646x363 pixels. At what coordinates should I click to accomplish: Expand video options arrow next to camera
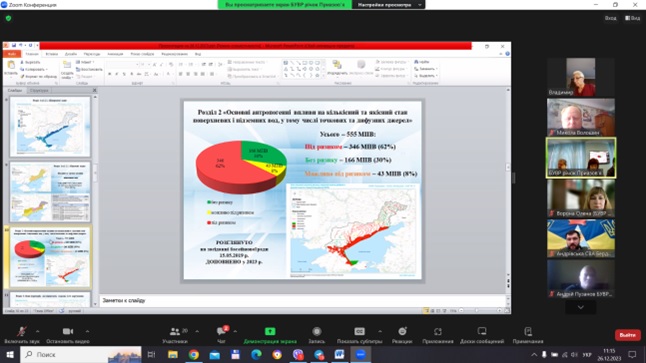(87, 331)
